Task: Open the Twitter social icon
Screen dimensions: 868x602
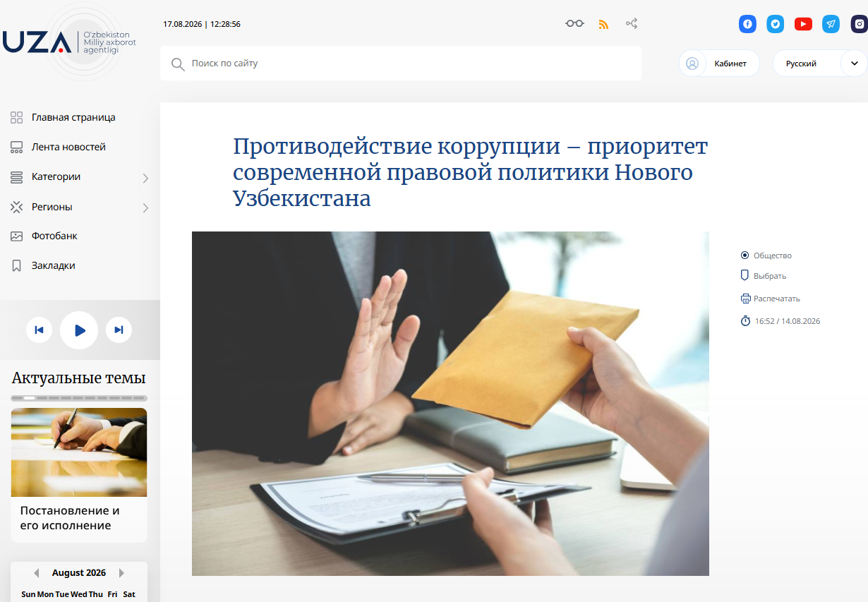Action: coord(776,24)
